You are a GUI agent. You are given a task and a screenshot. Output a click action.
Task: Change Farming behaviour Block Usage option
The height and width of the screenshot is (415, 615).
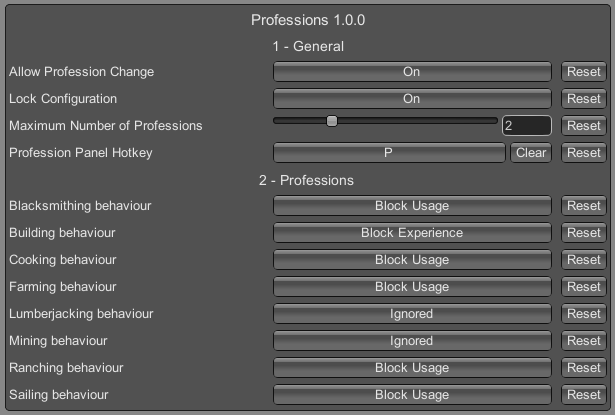[412, 287]
